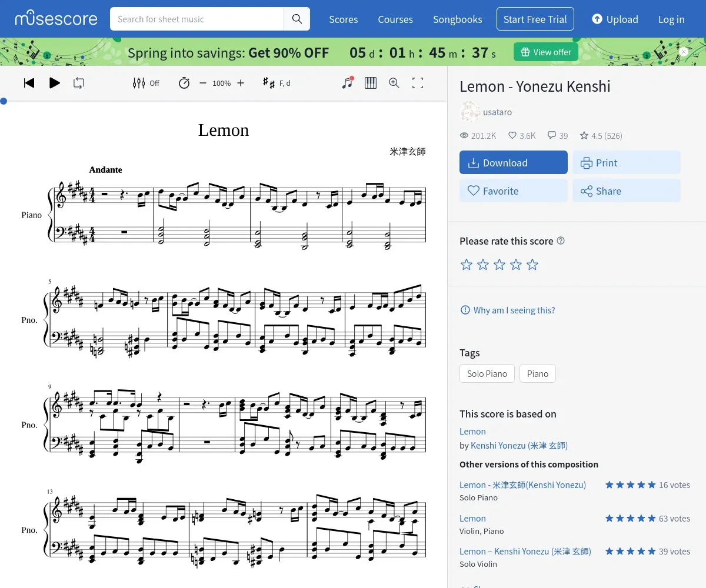Viewport: 706px width, 588px height.
Task: Zoom into the score
Action: tap(394, 83)
